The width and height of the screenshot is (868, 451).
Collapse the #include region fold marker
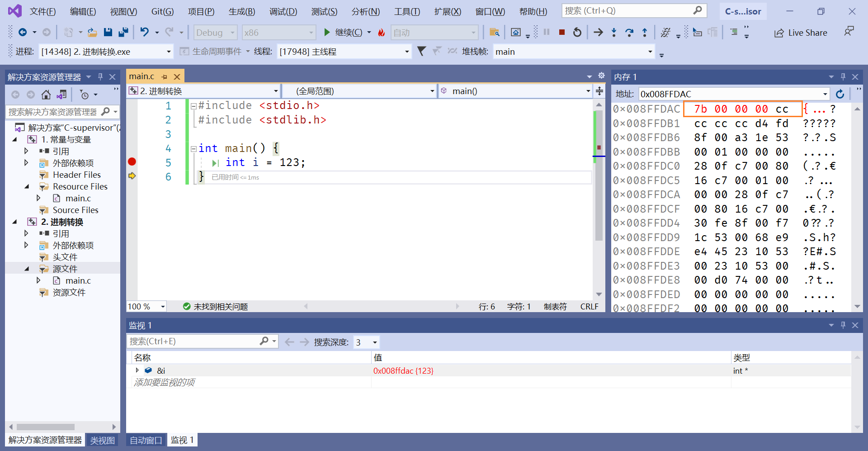[x=193, y=106]
